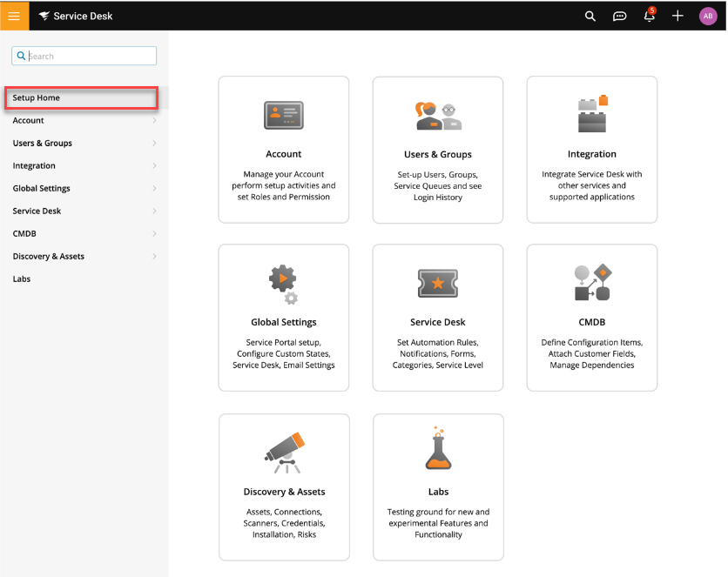Open the Global Settings card title
The width and height of the screenshot is (728, 577).
tap(284, 322)
